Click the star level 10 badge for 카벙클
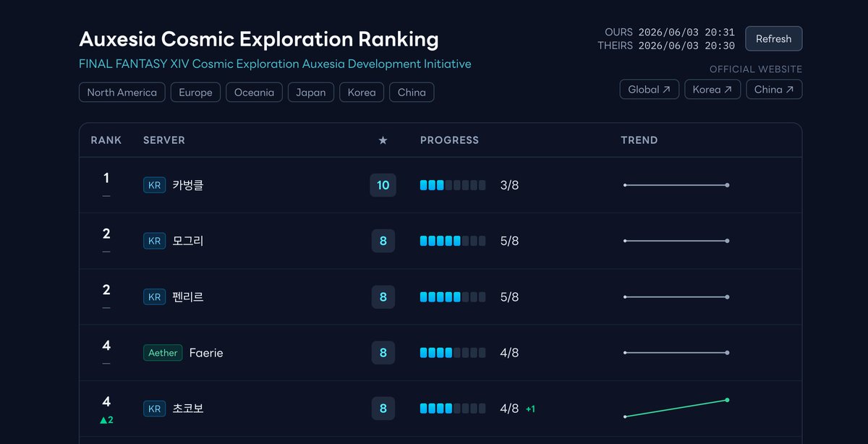868x444 pixels. tap(383, 185)
